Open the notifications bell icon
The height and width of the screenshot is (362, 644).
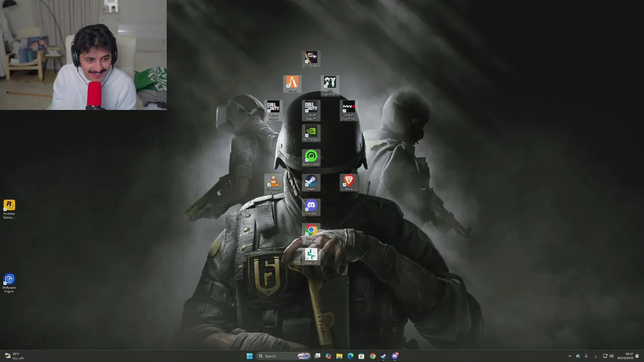637,356
